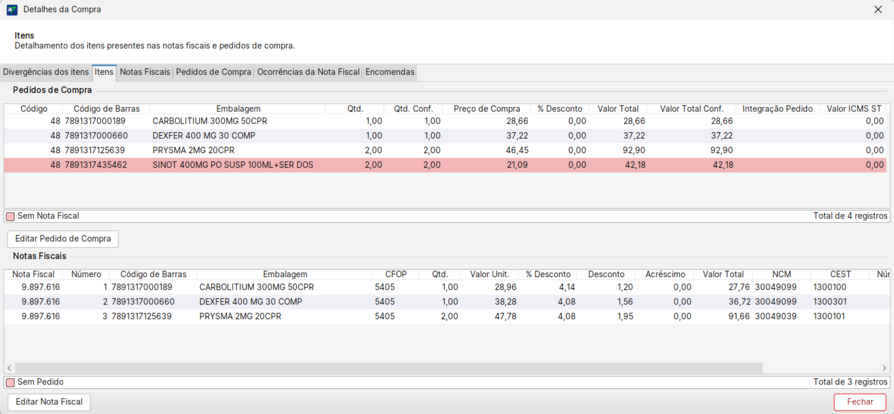The width and height of the screenshot is (894, 414).
Task: Select the highlighted SINOT 400MG order row
Action: [x=232, y=165]
